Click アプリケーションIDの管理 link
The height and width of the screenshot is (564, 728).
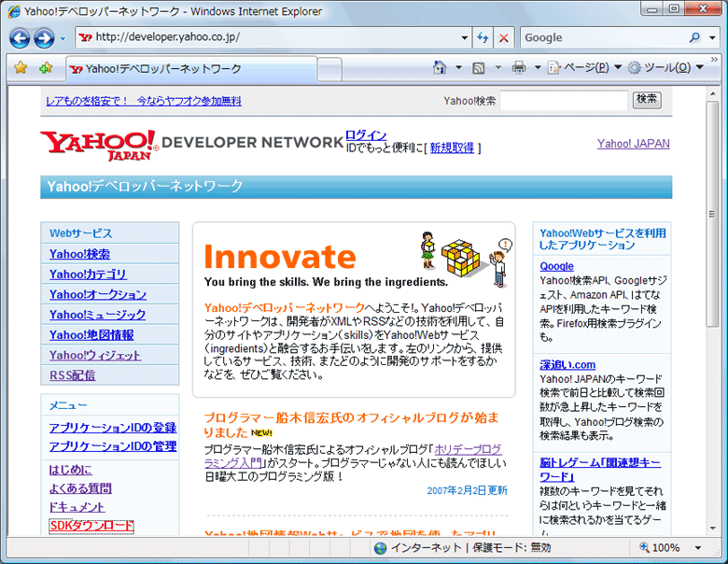[x=113, y=446]
